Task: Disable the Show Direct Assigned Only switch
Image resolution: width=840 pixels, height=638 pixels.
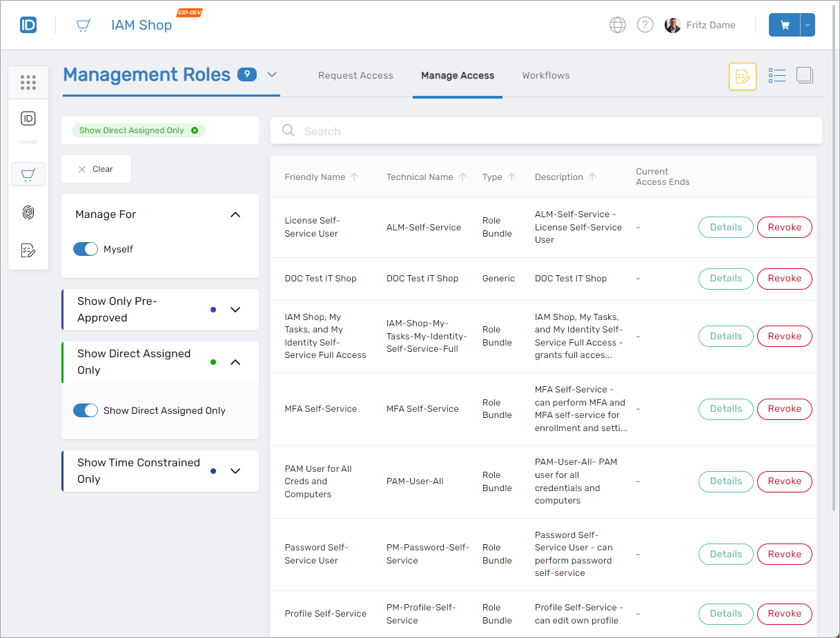Action: [x=86, y=410]
